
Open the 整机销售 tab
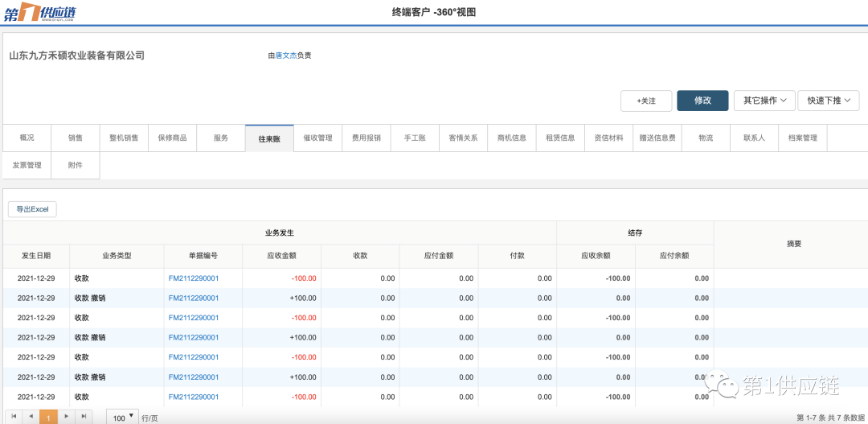[x=124, y=138]
